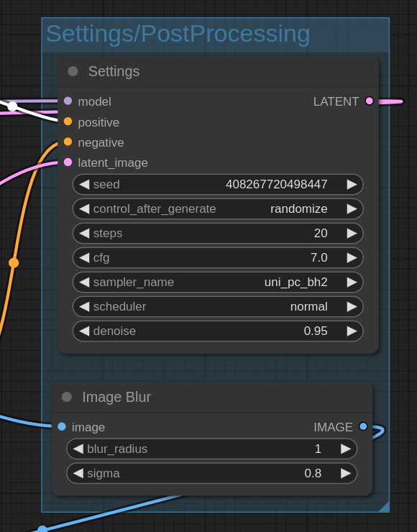Select previous scheduler option
This screenshot has height=532, width=417.
84,307
